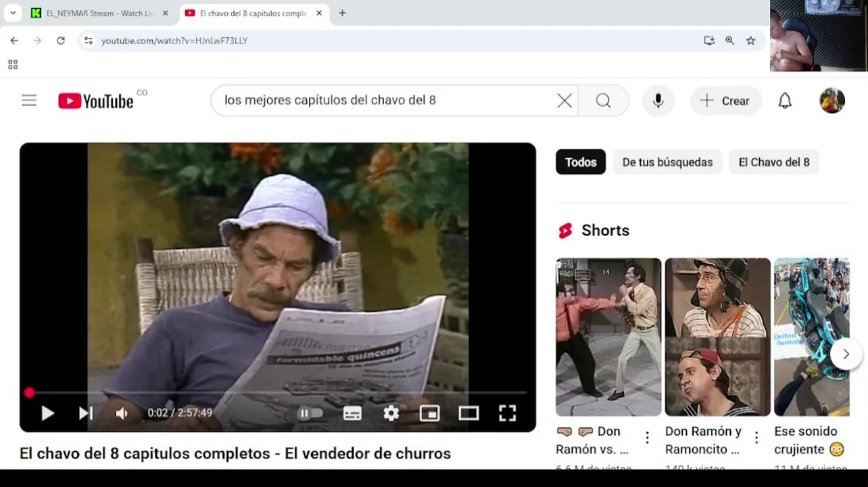Select the El chavo del 8 browser tab
868x487 pixels.
point(253,13)
